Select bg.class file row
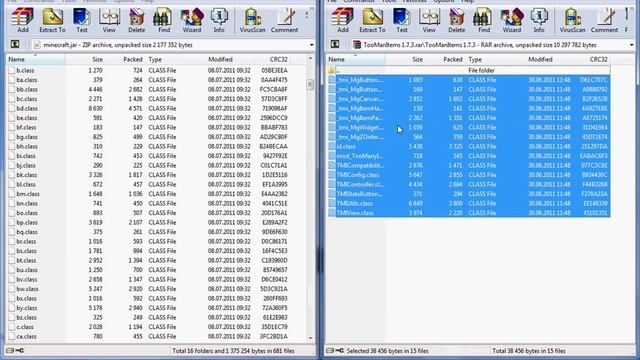 [149, 137]
